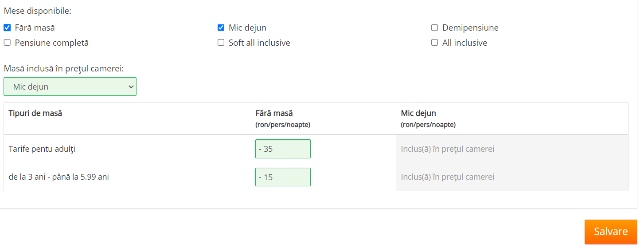Enable the Demipensiune checkbox
The width and height of the screenshot is (644, 248).
434,28
